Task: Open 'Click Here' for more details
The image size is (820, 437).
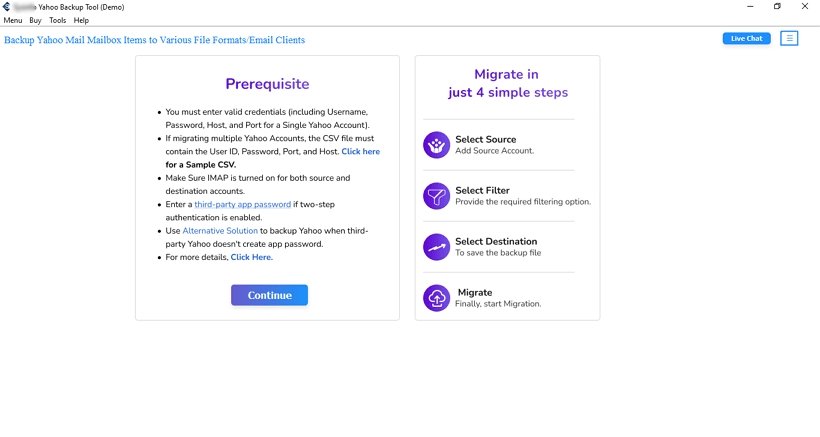Action: point(251,257)
